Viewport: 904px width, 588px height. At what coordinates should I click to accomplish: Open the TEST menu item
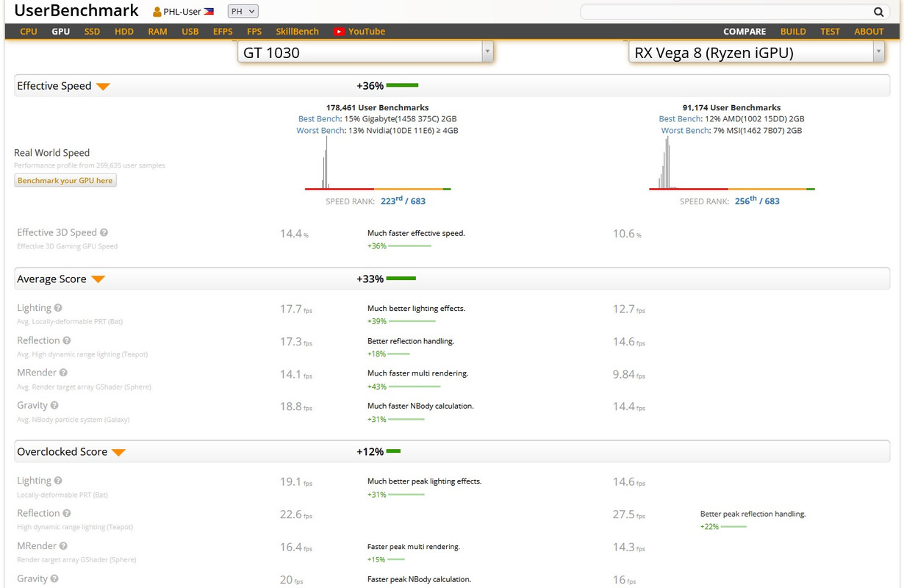tap(831, 32)
